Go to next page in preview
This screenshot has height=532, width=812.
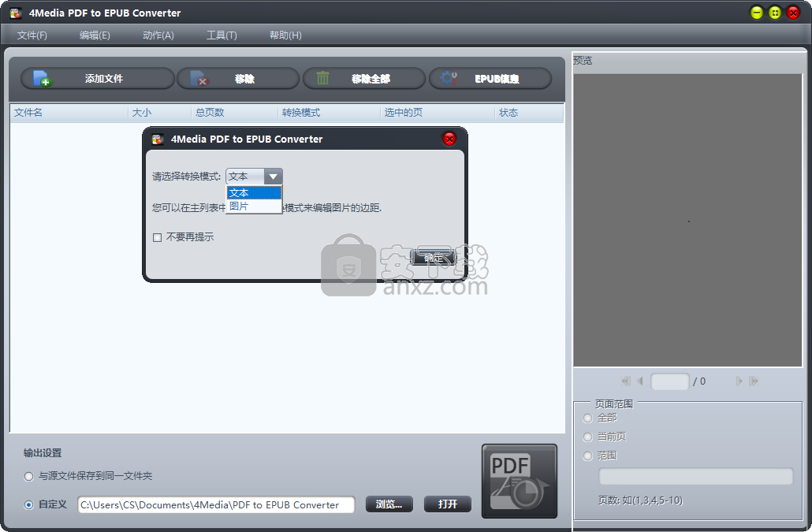coord(739,381)
